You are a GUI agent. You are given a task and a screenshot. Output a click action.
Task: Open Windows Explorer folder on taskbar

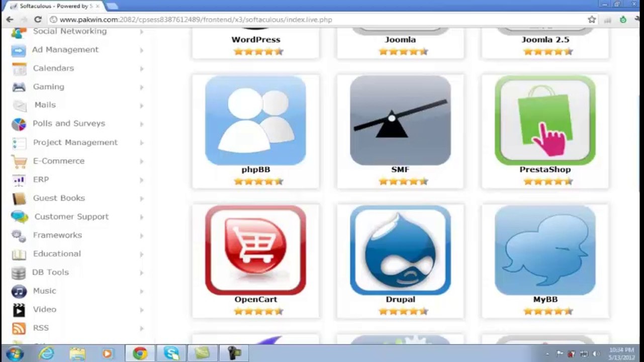77,353
